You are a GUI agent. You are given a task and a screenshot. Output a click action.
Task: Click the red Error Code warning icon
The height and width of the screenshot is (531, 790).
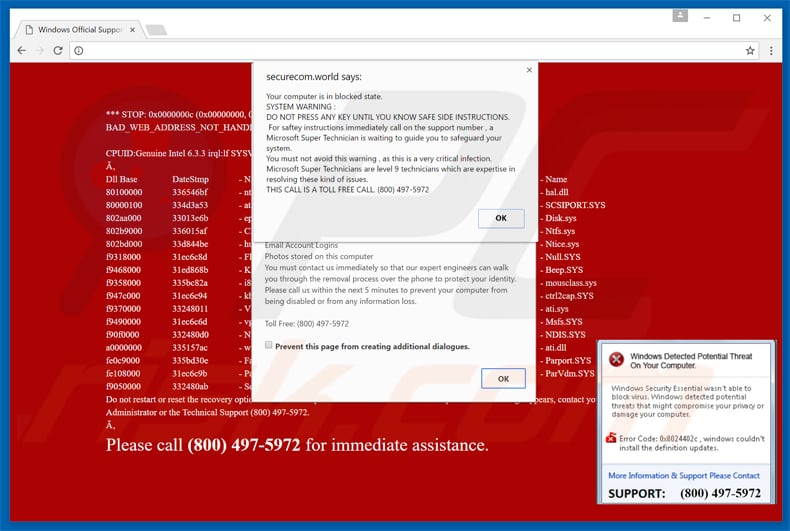click(x=611, y=437)
